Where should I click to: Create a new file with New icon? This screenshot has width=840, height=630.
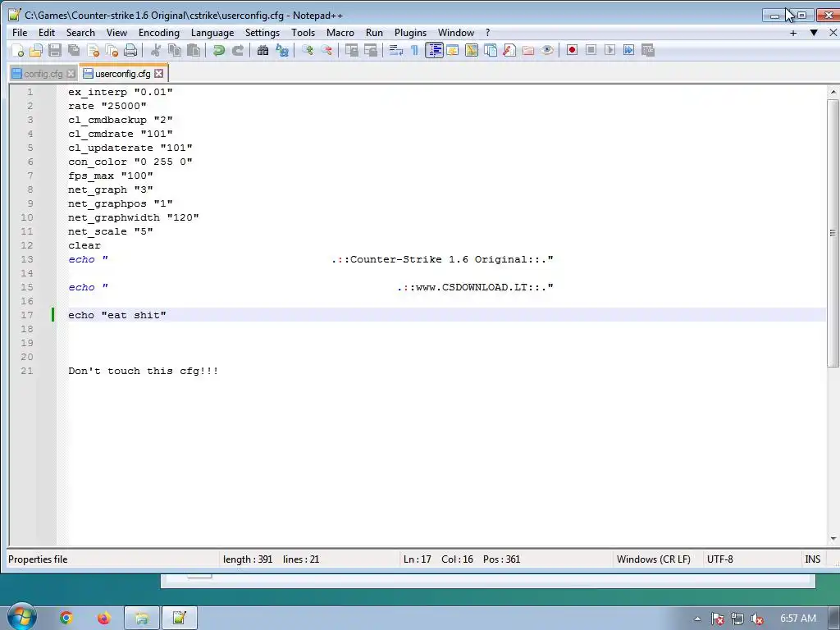tap(18, 50)
